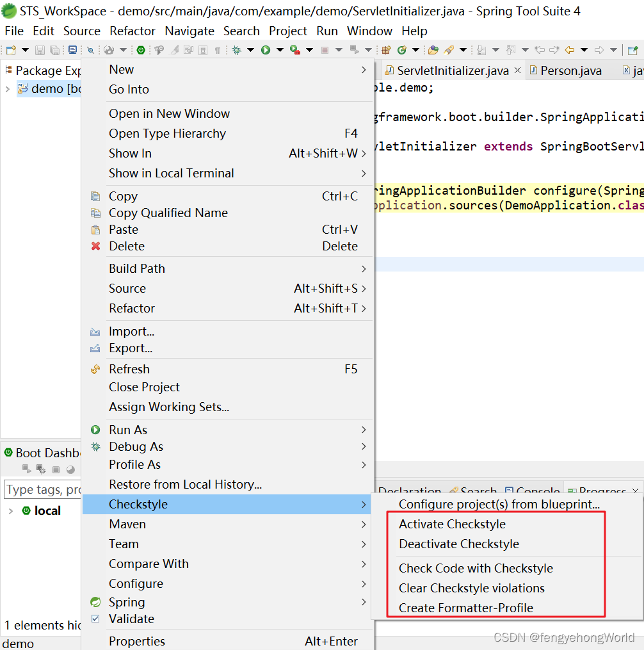Screen dimensions: 644x650
Task: Click the New Java Package toolbar icon
Action: pyautogui.click(x=386, y=50)
